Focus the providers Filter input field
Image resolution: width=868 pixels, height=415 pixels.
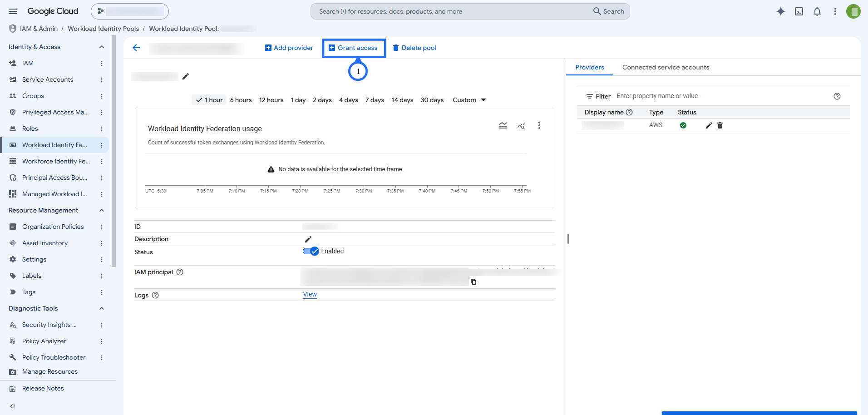[x=722, y=96]
